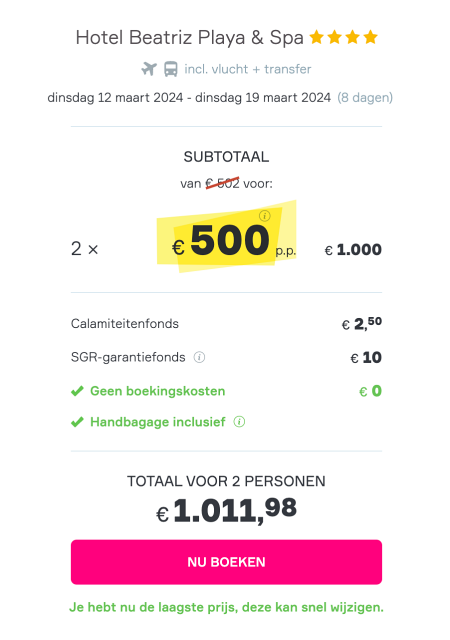Click Hotel Beatriz Playa & Spa title

(x=190, y=38)
